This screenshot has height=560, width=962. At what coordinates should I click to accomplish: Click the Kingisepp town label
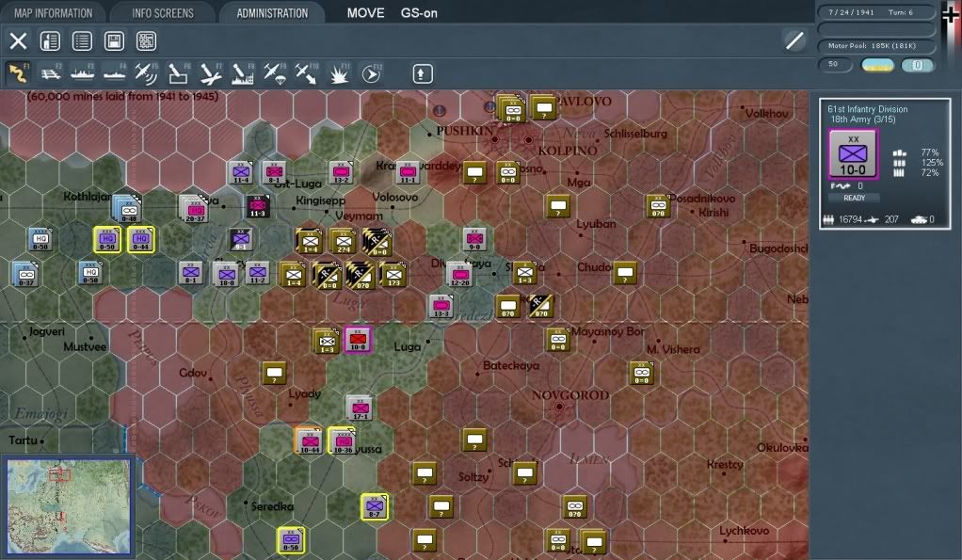point(320,200)
